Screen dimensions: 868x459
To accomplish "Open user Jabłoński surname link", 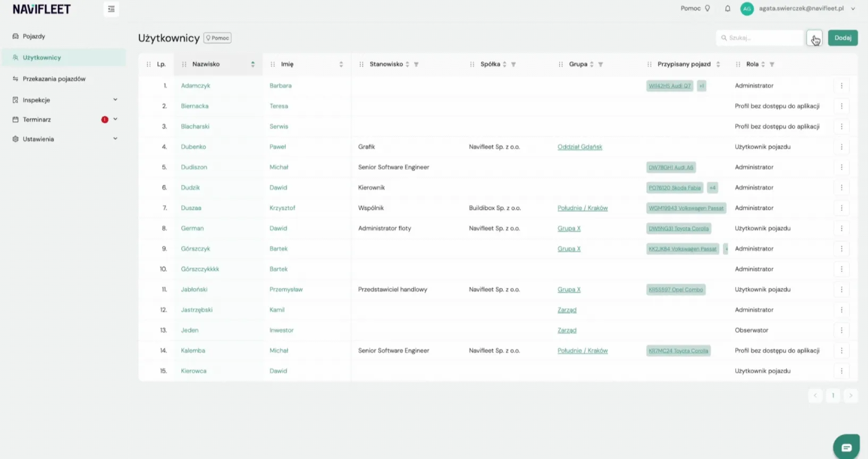I will tap(194, 290).
